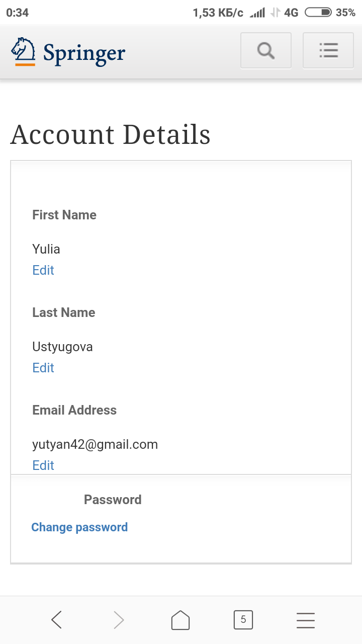Viewport: 362px width, 644px height.
Task: Go back with browser back arrow
Action: pyautogui.click(x=57, y=620)
